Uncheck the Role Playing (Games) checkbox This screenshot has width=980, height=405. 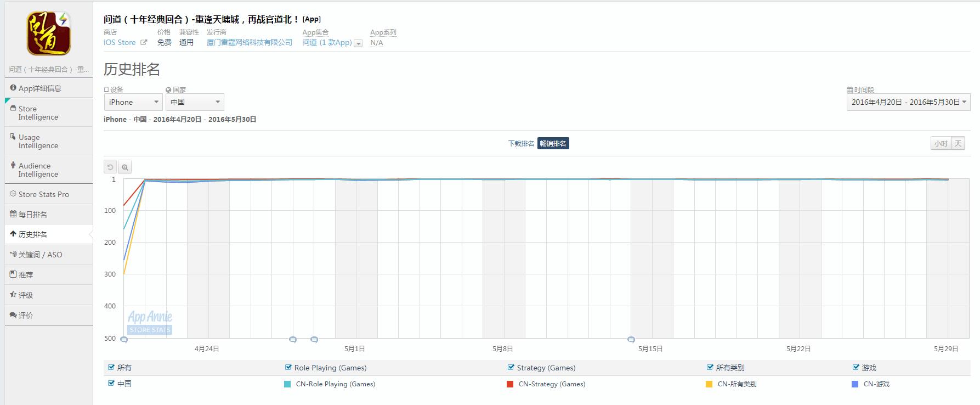pyautogui.click(x=288, y=368)
